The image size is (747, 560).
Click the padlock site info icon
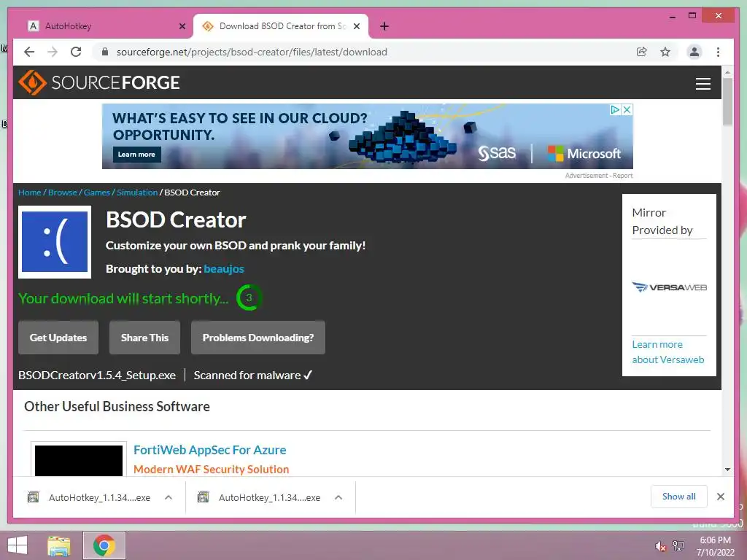click(x=105, y=52)
